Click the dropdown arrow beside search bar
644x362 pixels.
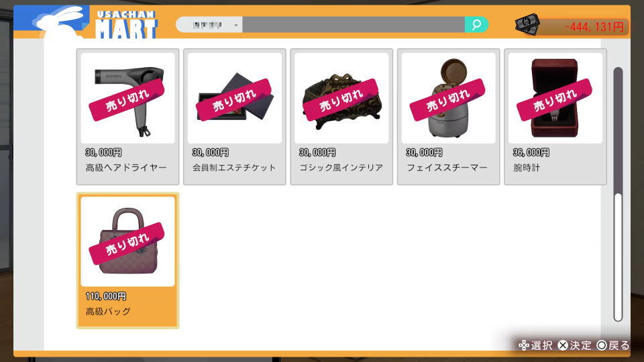coord(235,25)
